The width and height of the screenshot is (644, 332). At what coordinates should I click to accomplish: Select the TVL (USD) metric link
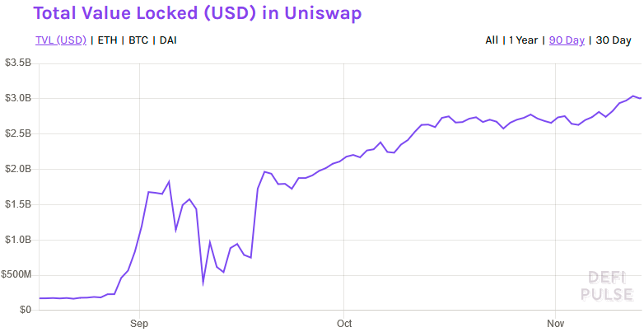point(61,40)
